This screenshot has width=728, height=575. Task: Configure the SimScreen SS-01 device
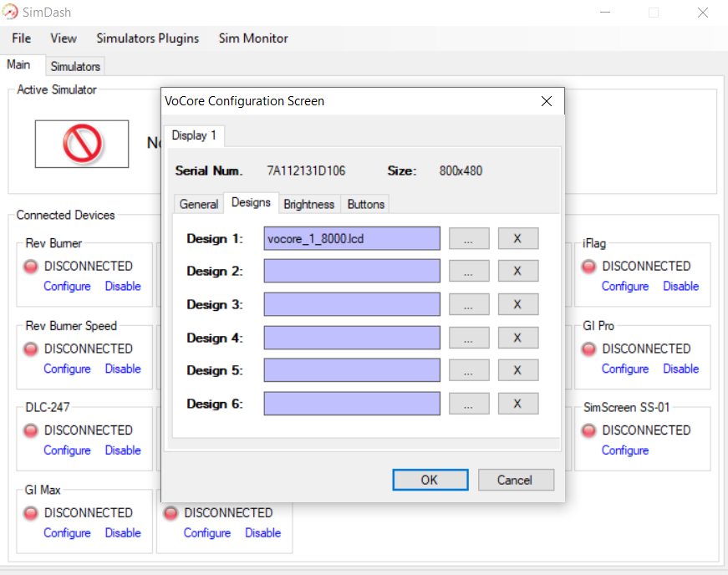click(624, 450)
